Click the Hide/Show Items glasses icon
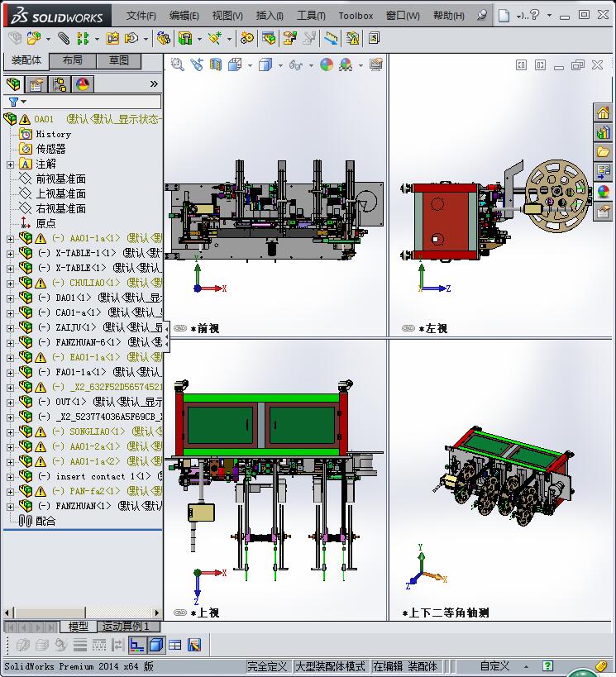The image size is (616, 677). (x=296, y=64)
